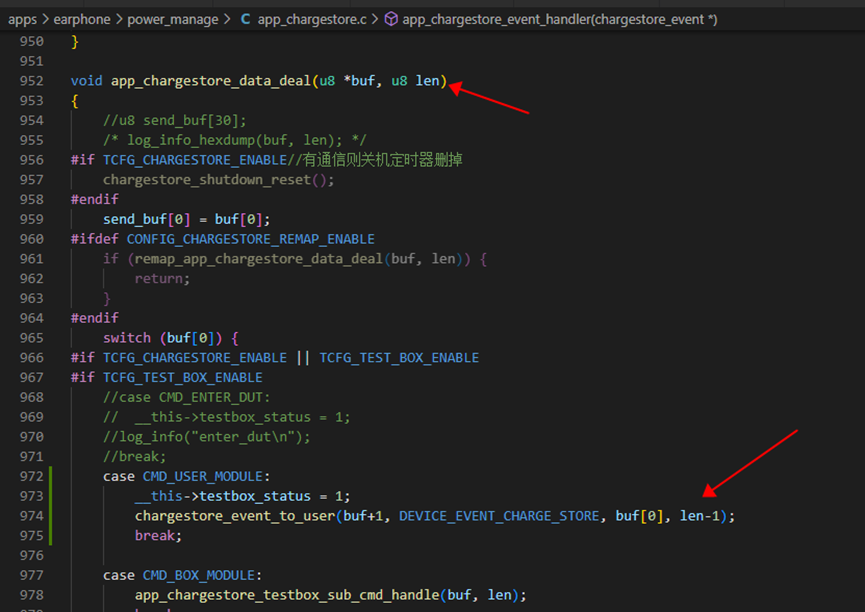This screenshot has width=865, height=612.
Task: Open the app_chargestore_event_handler breadcrumb symbol
Action: 560,20
